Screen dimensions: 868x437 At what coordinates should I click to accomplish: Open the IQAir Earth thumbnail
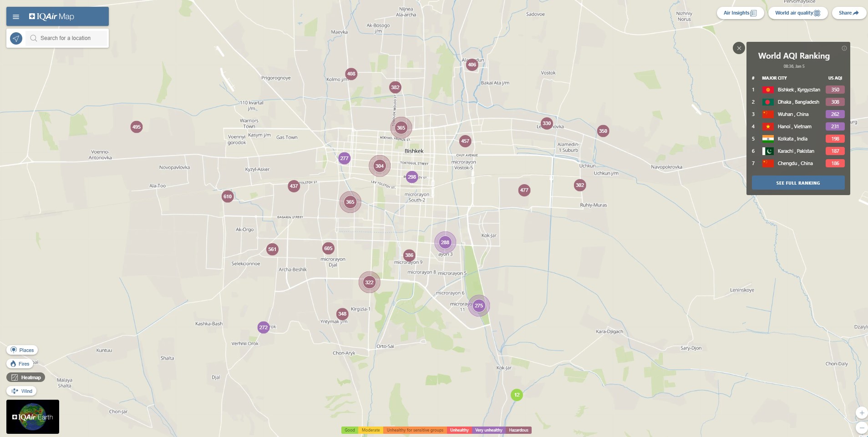pyautogui.click(x=33, y=417)
